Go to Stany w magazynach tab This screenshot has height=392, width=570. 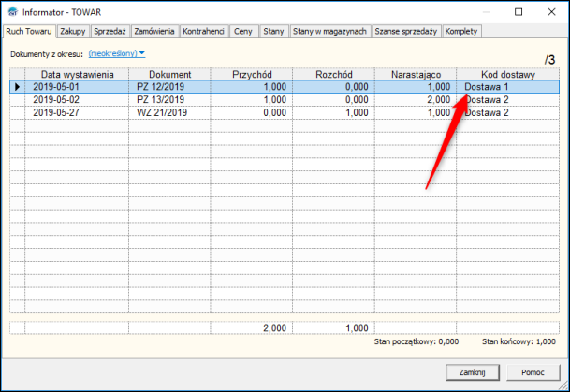click(329, 31)
